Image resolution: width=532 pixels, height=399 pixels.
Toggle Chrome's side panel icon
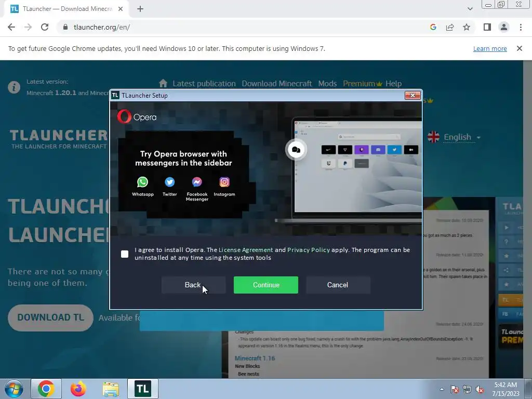pos(487,27)
